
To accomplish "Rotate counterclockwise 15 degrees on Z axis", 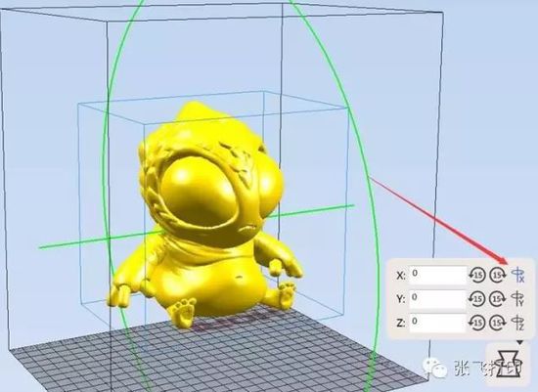I will (x=477, y=323).
